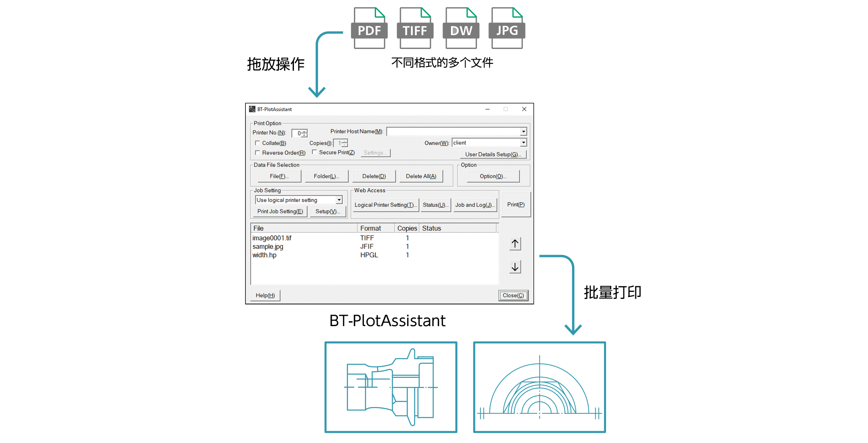Select sample.jpg in the file list
The width and height of the screenshot is (868, 443).
pyautogui.click(x=268, y=246)
